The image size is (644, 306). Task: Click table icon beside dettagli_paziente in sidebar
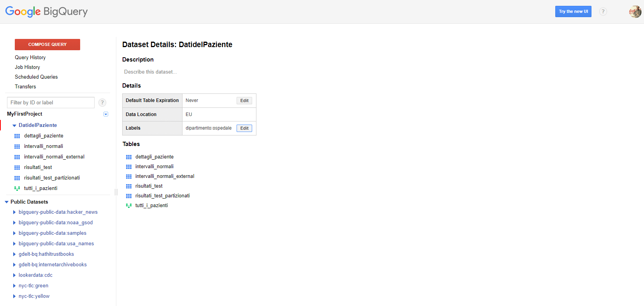pyautogui.click(x=17, y=136)
